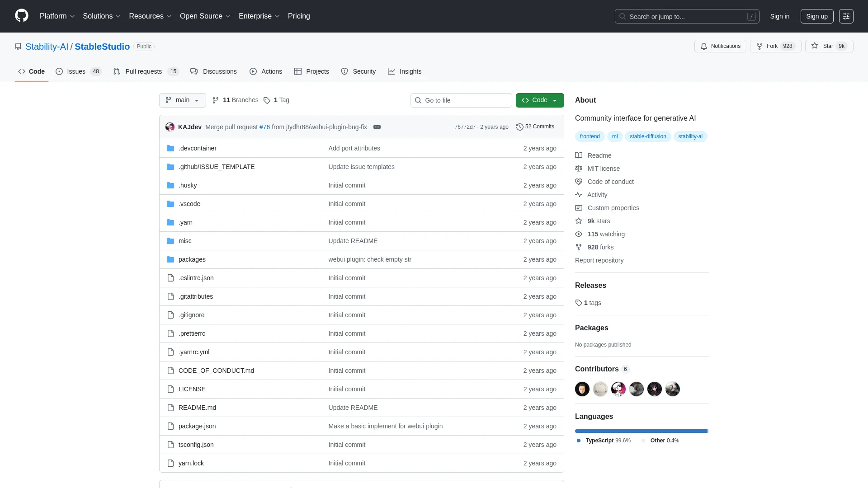Viewport: 868px width, 488px height.
Task: Switch to the Issues tab
Action: tap(76, 71)
